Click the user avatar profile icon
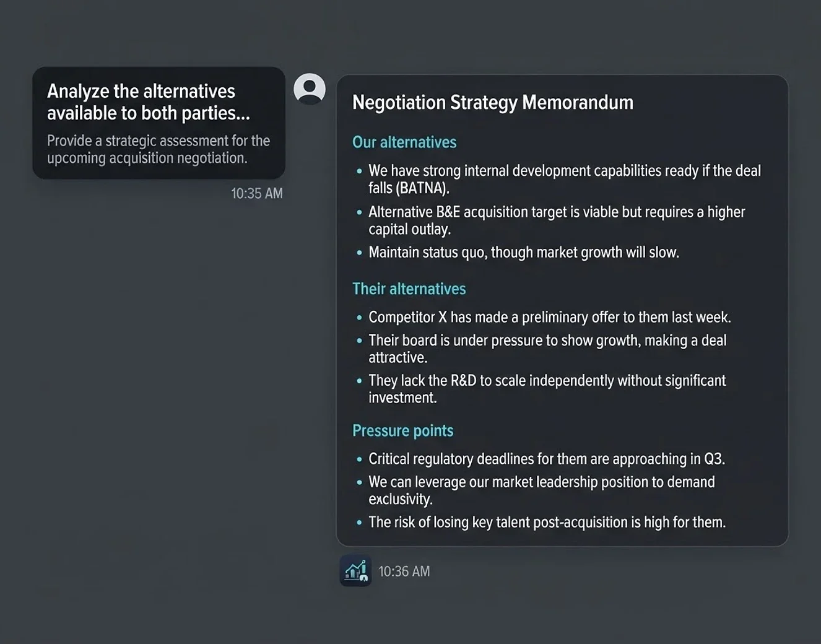 (310, 89)
